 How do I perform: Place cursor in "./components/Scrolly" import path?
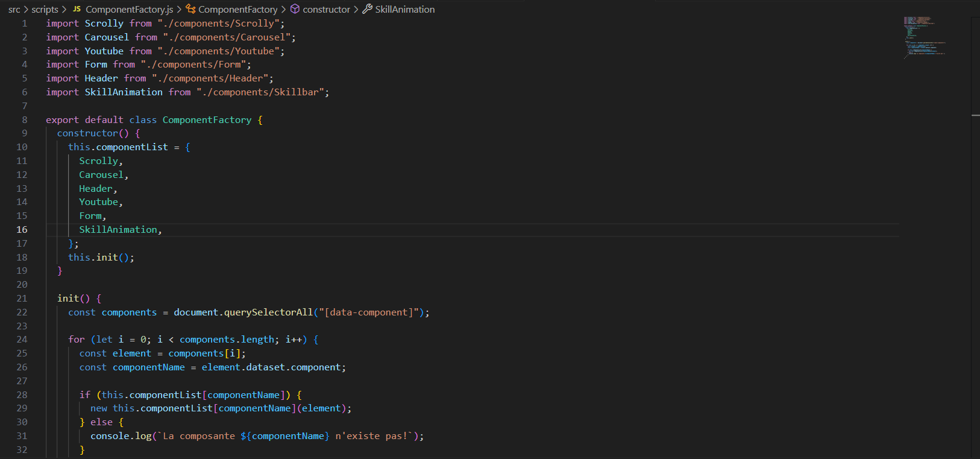click(218, 24)
